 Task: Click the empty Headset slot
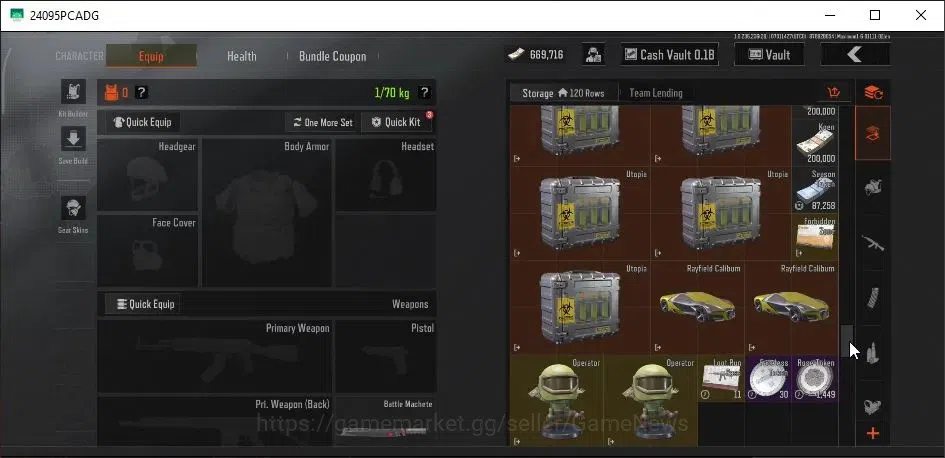(x=386, y=175)
